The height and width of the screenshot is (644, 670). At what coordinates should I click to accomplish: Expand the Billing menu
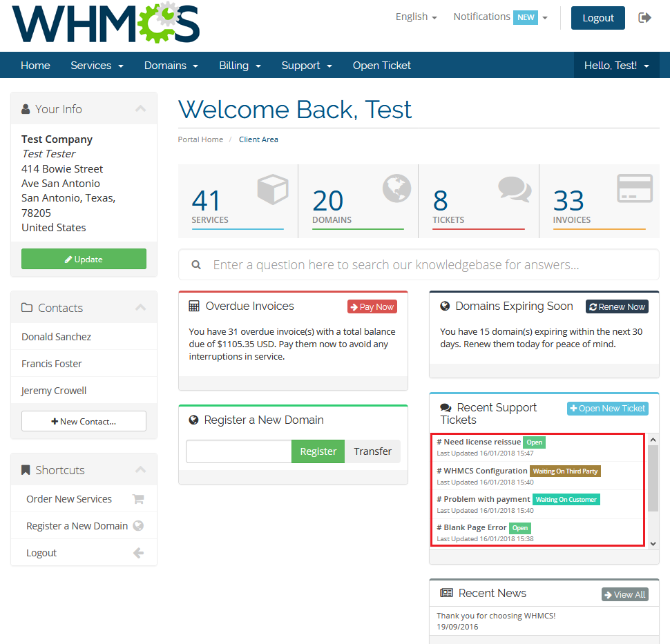pos(240,66)
